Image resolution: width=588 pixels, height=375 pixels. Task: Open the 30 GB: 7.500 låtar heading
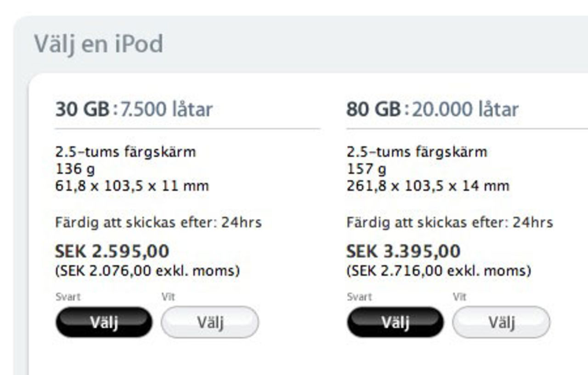pyautogui.click(x=134, y=109)
